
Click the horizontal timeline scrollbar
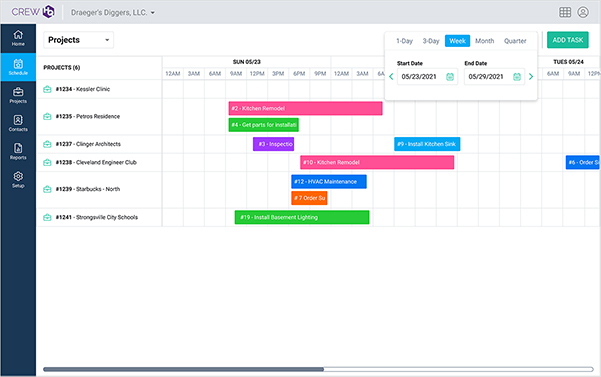tap(318, 369)
